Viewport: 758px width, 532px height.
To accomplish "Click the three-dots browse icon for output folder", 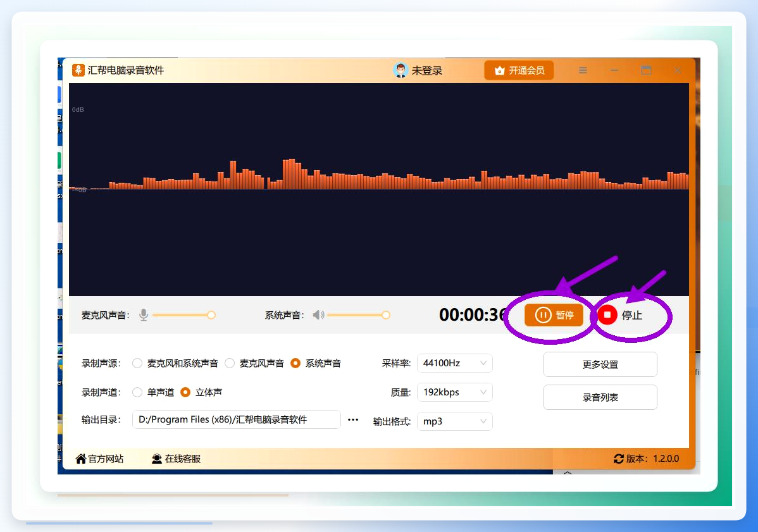I will click(x=354, y=419).
